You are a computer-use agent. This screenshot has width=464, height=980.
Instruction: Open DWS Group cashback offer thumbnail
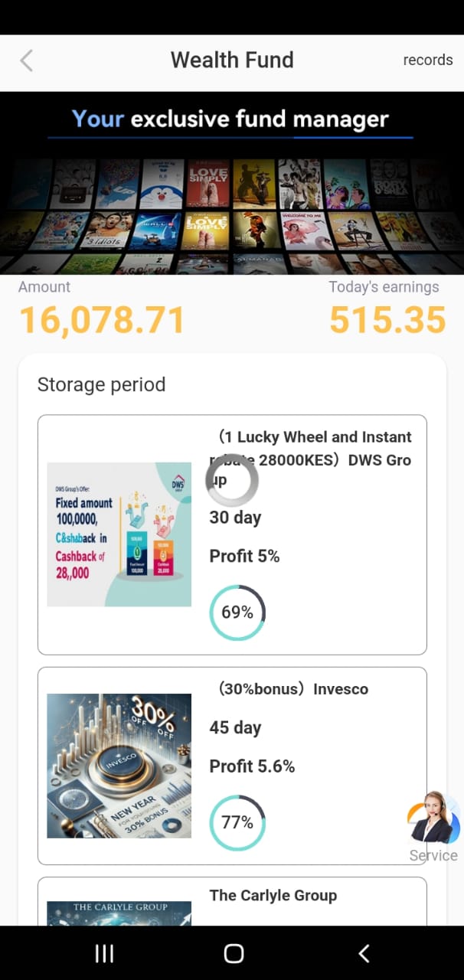point(119,534)
